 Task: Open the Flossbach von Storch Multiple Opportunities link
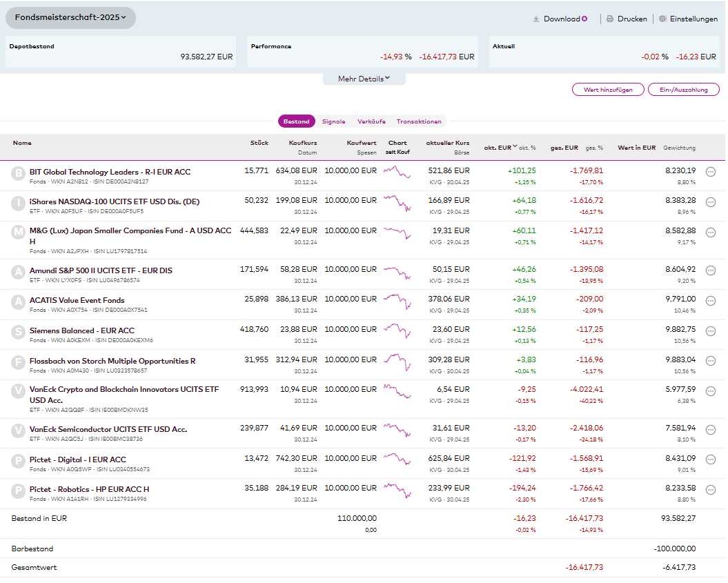(x=112, y=361)
